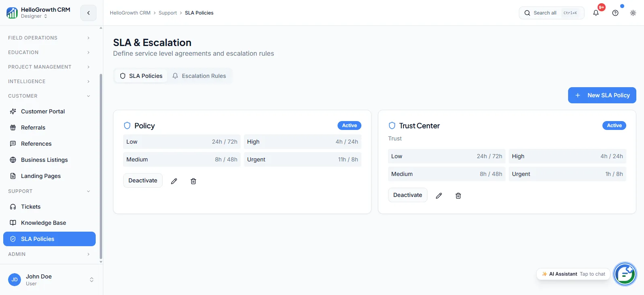
Task: Click Policy card Low 24h / 72h row
Action: (182, 142)
